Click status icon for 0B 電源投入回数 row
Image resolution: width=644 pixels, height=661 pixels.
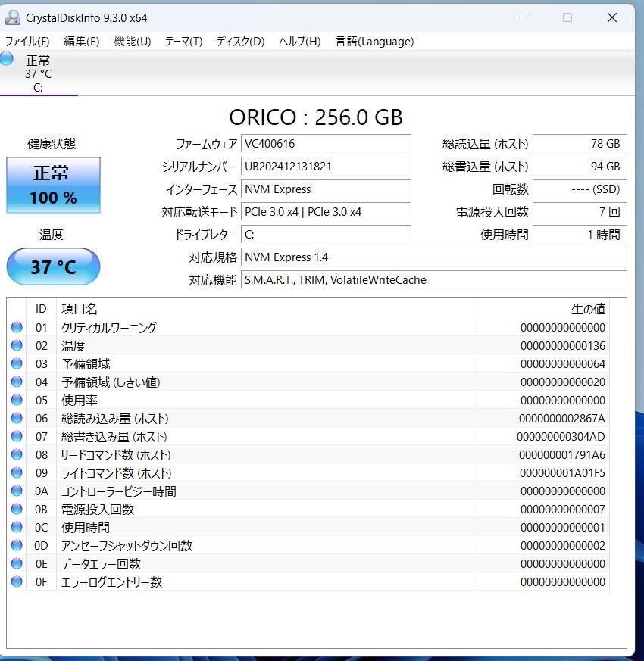[x=17, y=509]
